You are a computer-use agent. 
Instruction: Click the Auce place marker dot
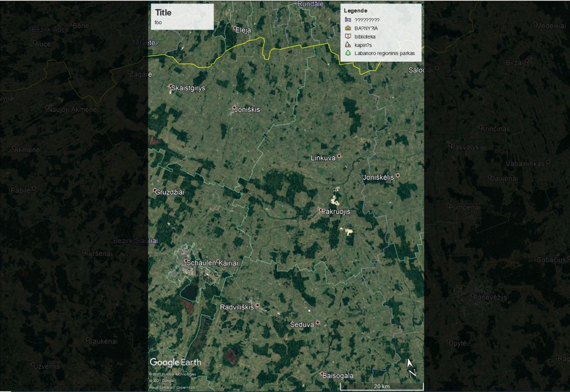click(35, 42)
